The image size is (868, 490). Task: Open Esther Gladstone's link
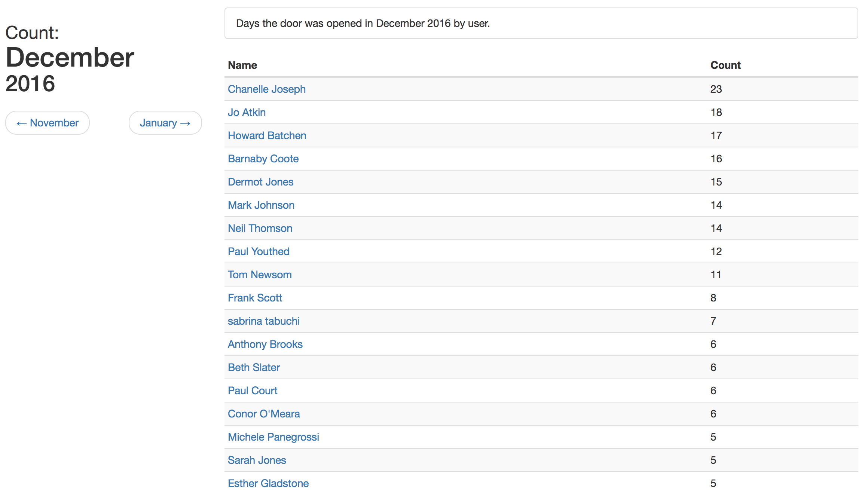tap(268, 483)
